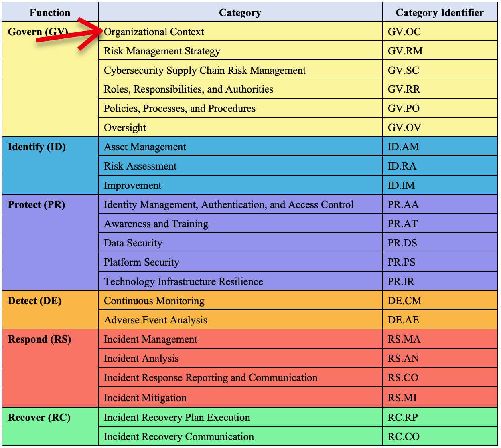Click the GV.OC identifier cell
This screenshot has width=501, height=448.
click(403, 32)
